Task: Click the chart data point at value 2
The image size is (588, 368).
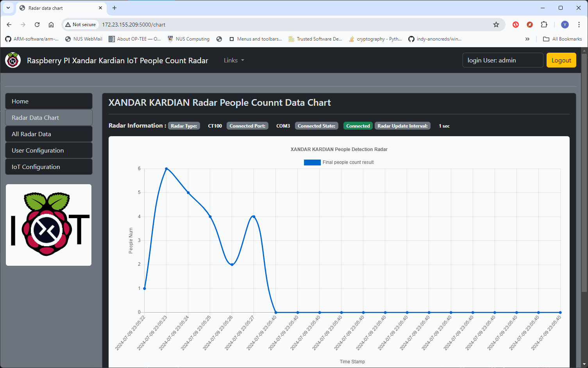Action: coord(232,265)
